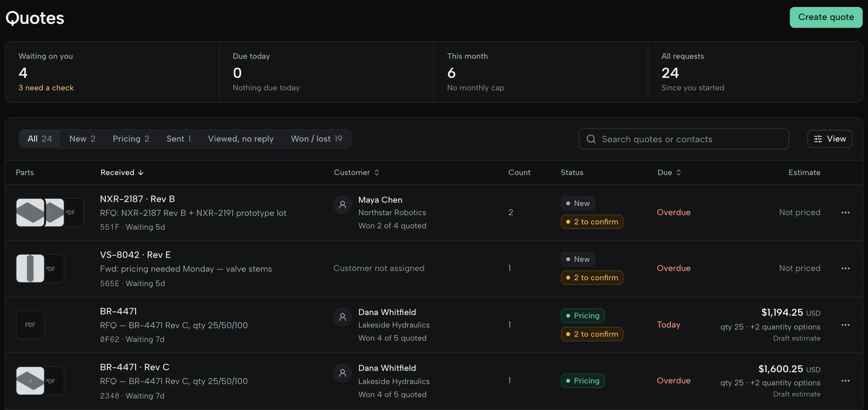Click 2 to confirm badge on NXR-2187
The height and width of the screenshot is (410, 868).
[x=592, y=222]
